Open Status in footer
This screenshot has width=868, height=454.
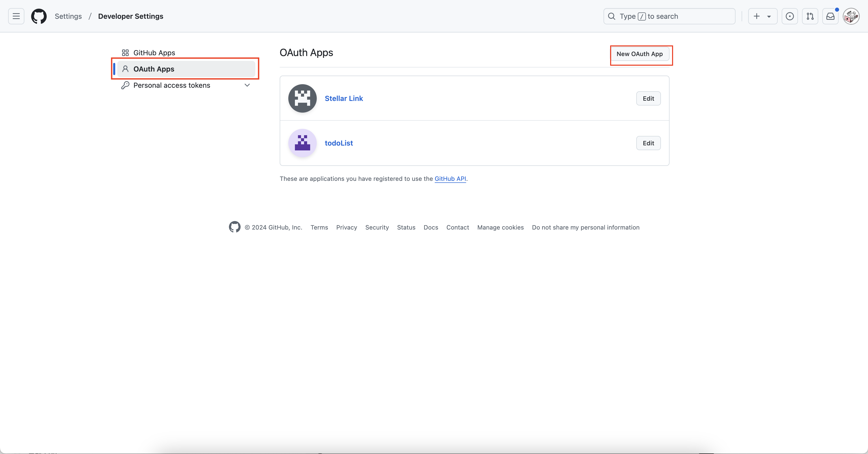pos(406,227)
